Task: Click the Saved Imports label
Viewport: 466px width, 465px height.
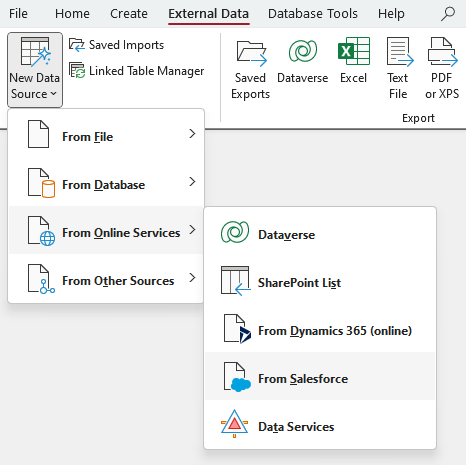Action: [126, 45]
